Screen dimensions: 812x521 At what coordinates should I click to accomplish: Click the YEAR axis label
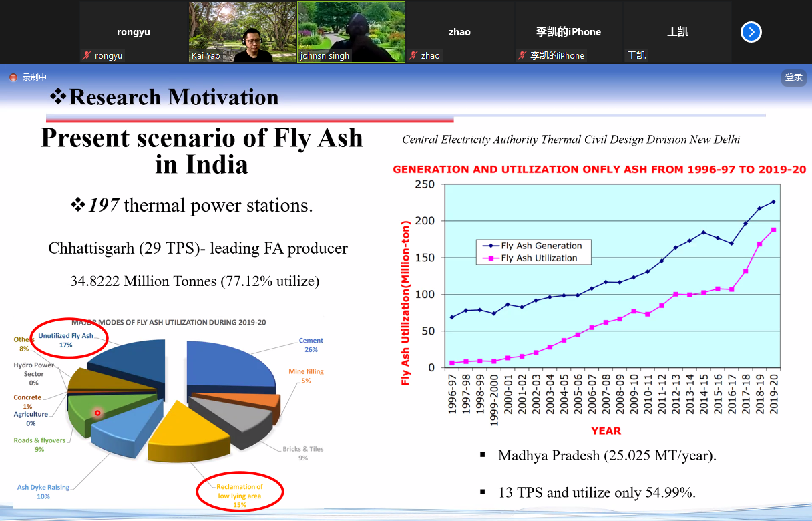(606, 431)
